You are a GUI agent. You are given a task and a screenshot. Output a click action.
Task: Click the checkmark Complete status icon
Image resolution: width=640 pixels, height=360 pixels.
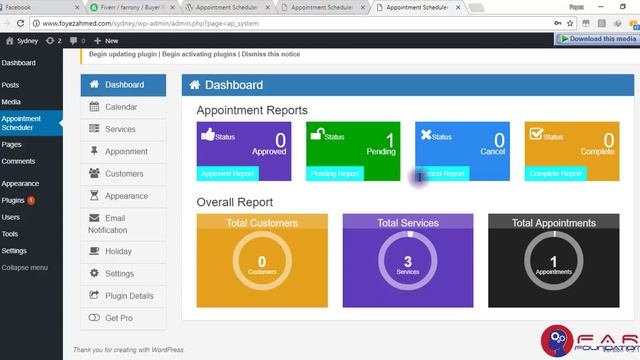click(536, 134)
